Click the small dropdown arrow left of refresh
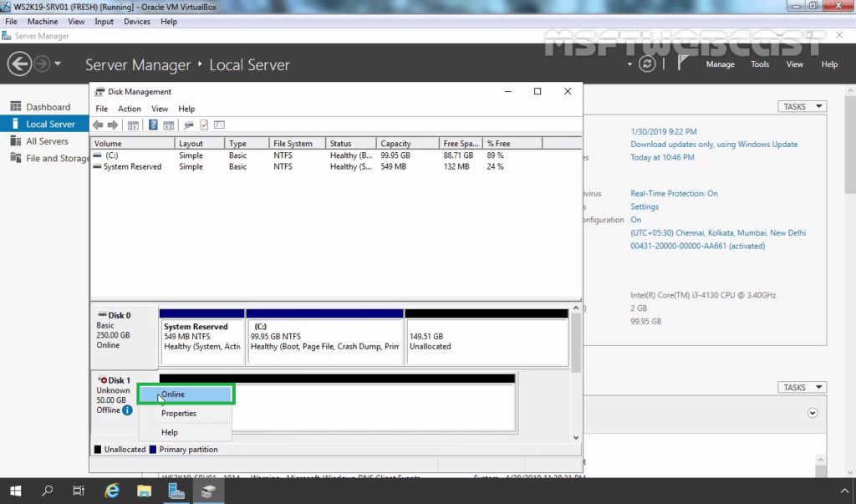The width and height of the screenshot is (856, 504). (x=629, y=64)
